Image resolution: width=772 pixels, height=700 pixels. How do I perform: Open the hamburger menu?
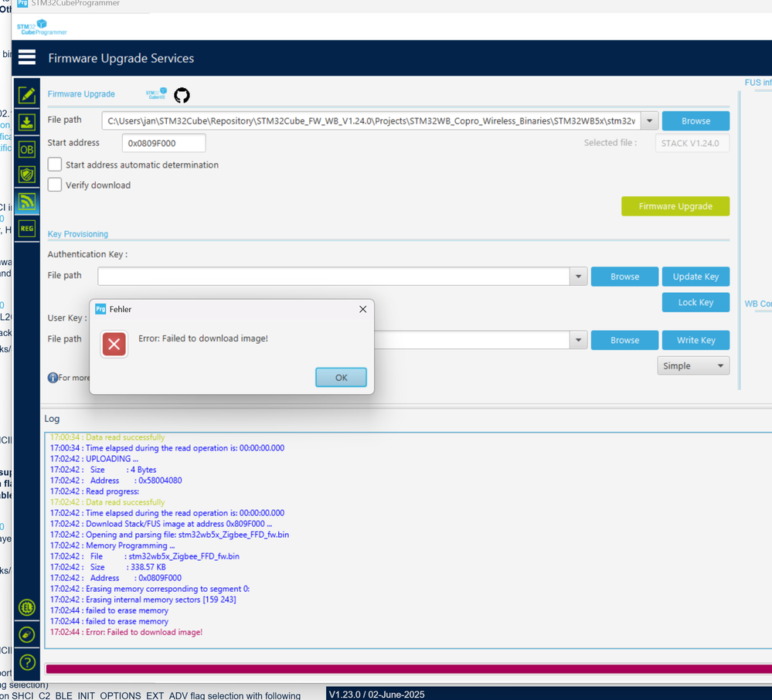[x=26, y=58]
